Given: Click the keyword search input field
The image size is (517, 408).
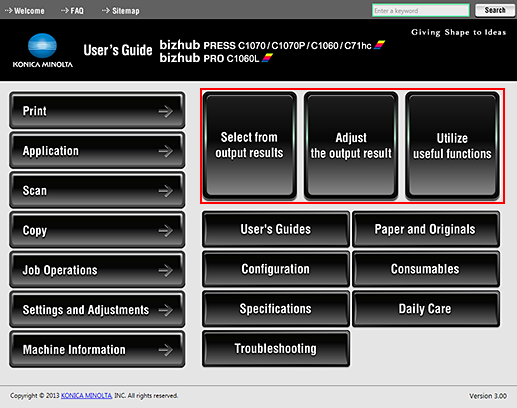Looking at the screenshot, I should point(421,10).
